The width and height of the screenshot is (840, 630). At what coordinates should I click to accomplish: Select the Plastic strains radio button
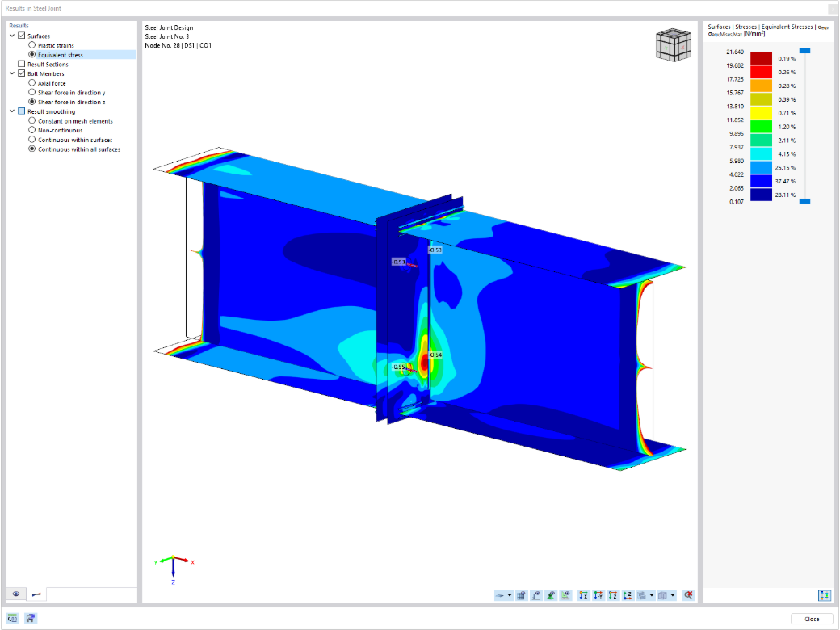(x=32, y=45)
